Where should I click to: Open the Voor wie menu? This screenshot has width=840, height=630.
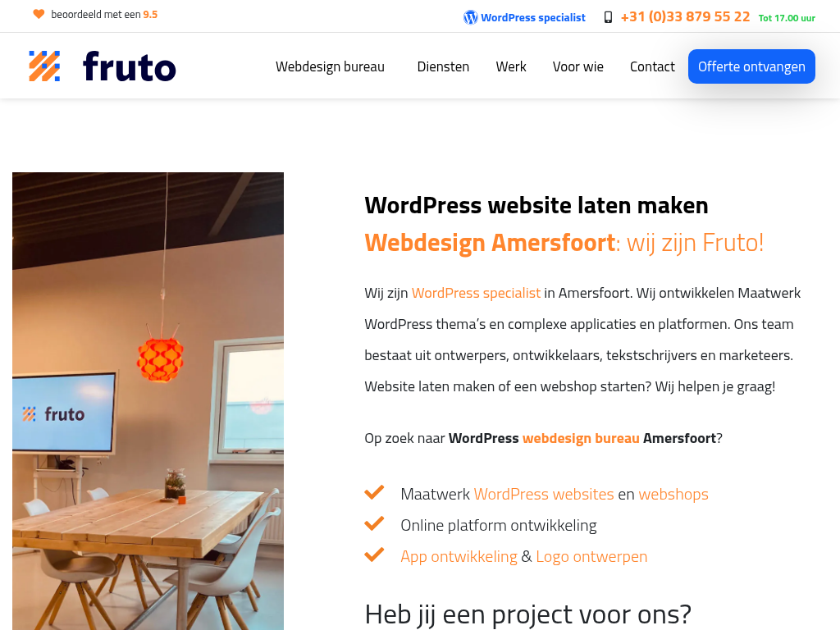[578, 67]
